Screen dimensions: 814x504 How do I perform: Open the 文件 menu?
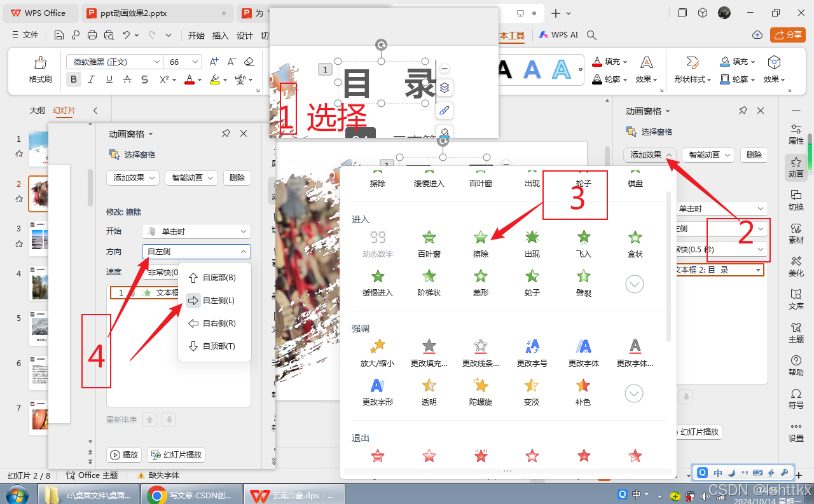(x=25, y=35)
